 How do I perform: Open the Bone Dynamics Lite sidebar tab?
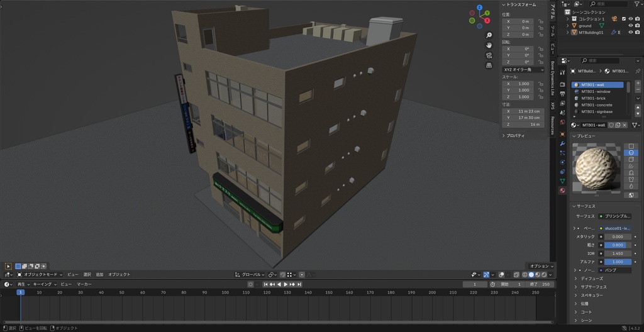[x=552, y=78]
